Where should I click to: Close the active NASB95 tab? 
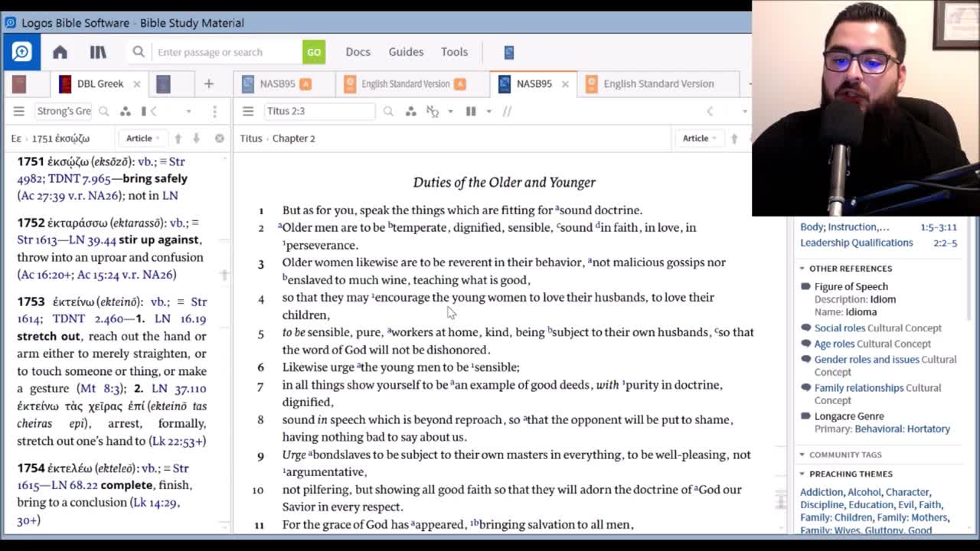coord(565,83)
